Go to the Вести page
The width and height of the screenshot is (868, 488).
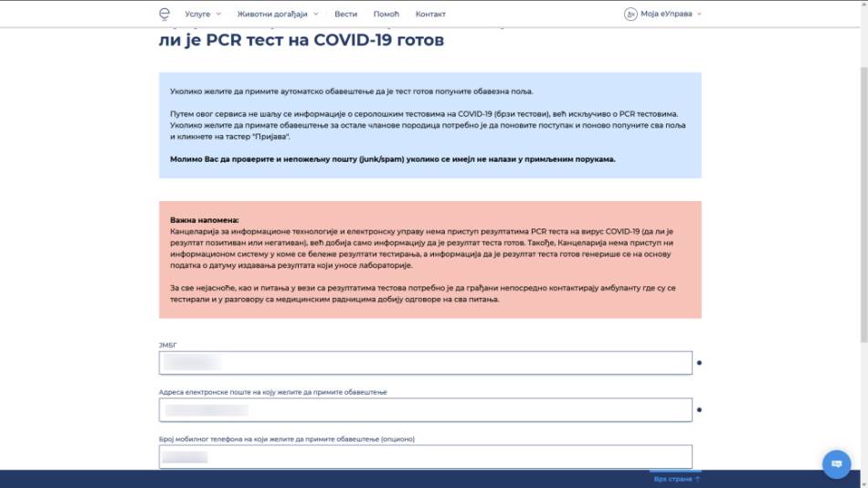click(x=345, y=14)
